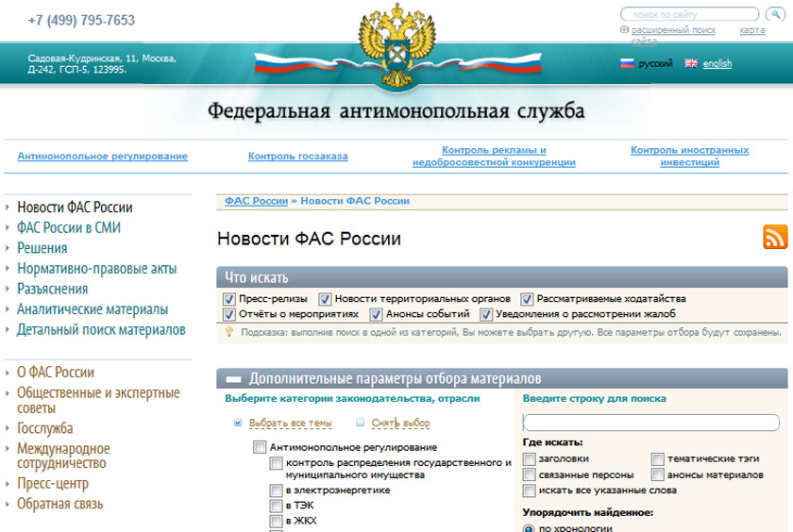The width and height of the screenshot is (793, 532).
Task: Click the Russian flag language icon
Action: pyautogui.click(x=627, y=63)
